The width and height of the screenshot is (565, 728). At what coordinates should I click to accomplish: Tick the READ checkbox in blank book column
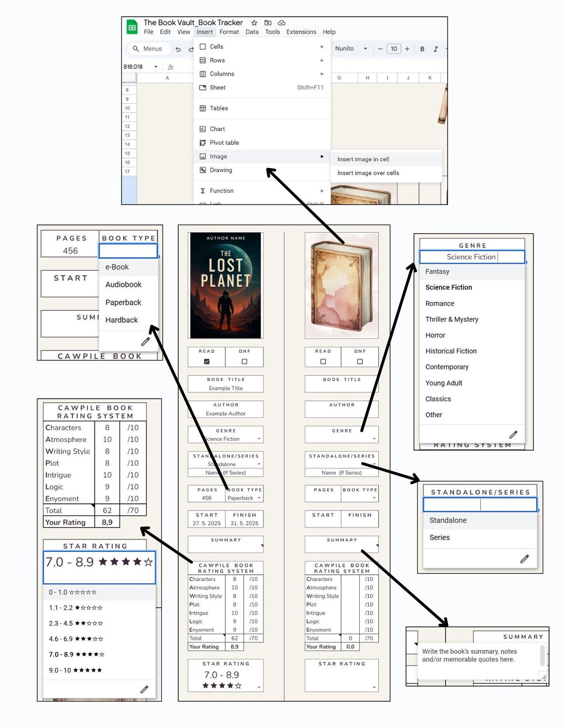click(x=323, y=362)
